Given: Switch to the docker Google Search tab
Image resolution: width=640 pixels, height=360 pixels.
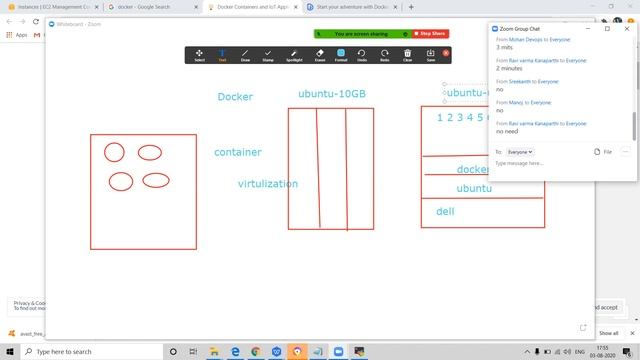Looking at the screenshot, I should point(152,7).
